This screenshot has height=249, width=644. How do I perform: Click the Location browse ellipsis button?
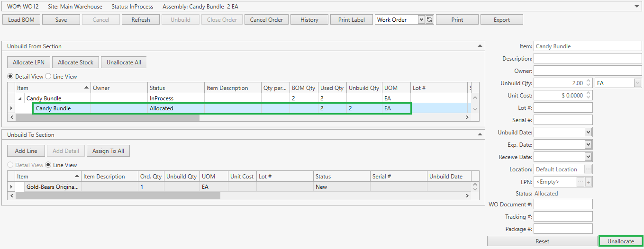coord(588,169)
